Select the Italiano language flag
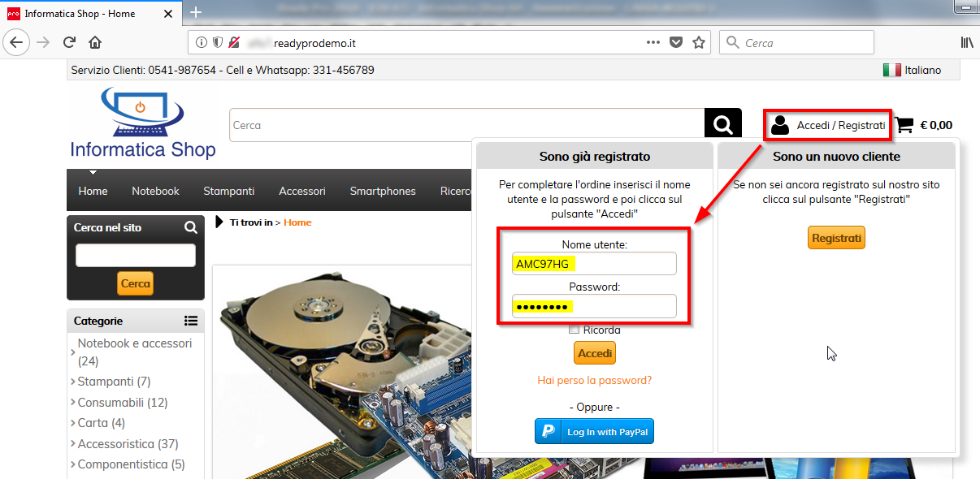Image resolution: width=980 pixels, height=479 pixels. tap(891, 71)
